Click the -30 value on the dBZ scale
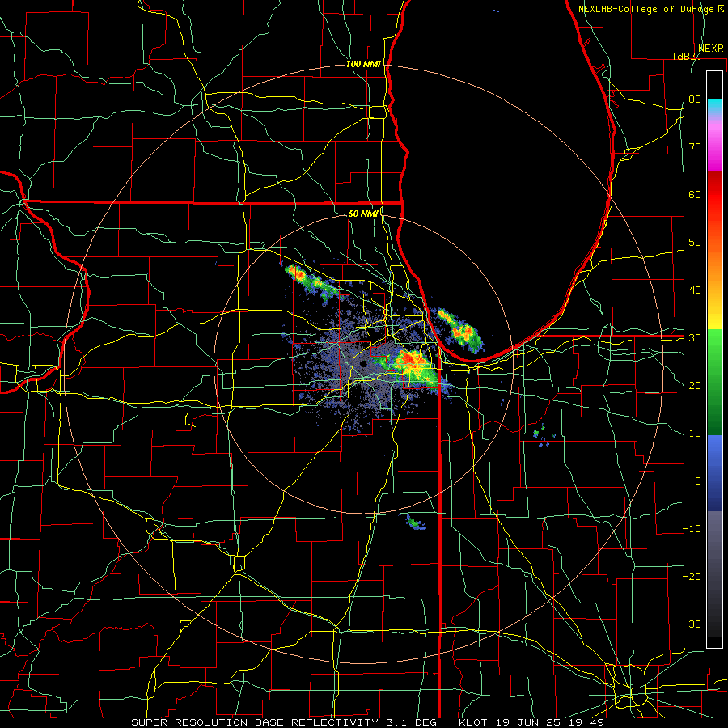This screenshot has width=728, height=728. point(692,624)
